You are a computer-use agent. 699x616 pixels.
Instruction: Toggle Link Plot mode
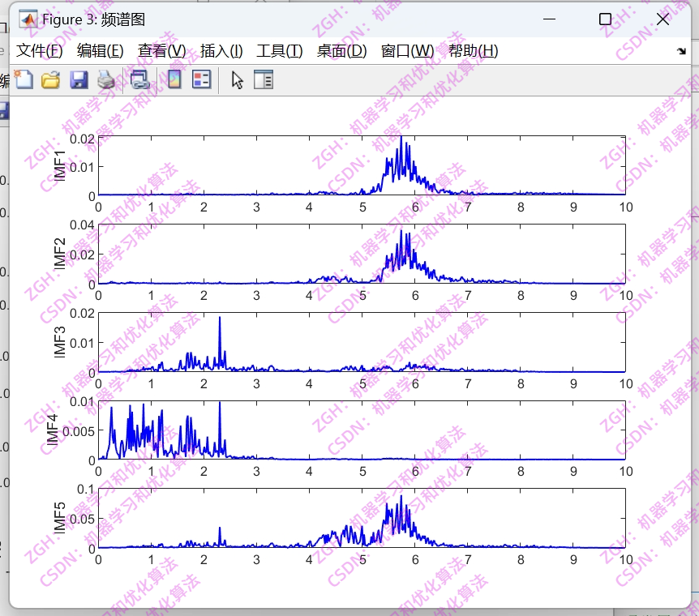point(139,79)
